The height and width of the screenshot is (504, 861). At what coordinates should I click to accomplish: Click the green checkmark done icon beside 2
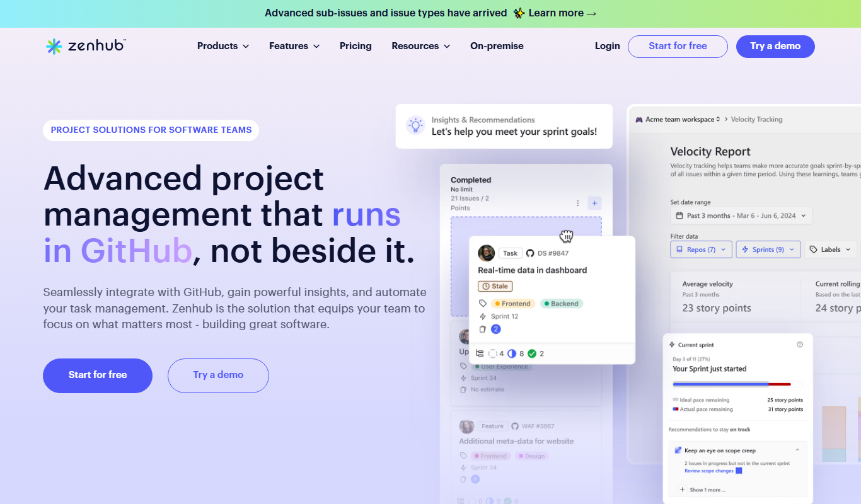tap(532, 353)
